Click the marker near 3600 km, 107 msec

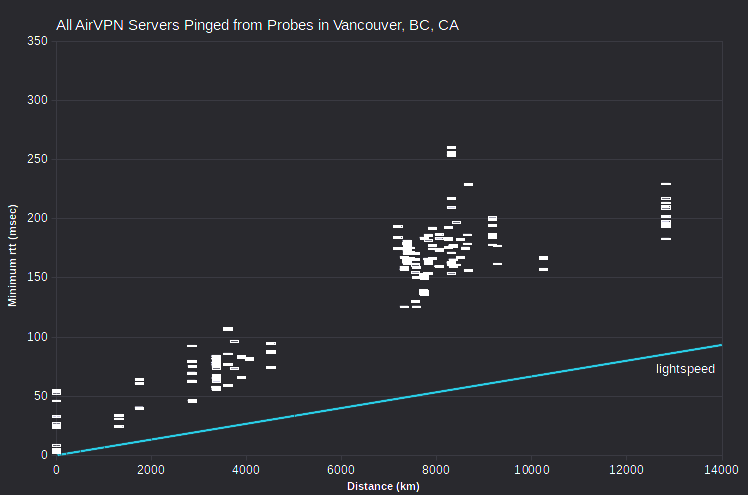(x=228, y=329)
